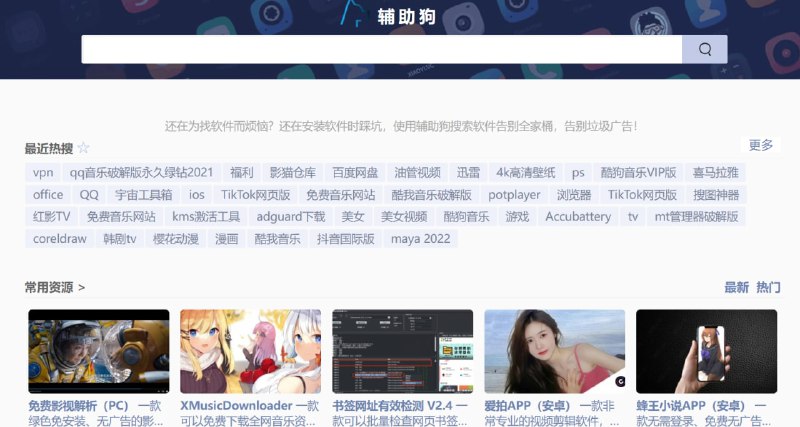The height and width of the screenshot is (427, 800).
Task: Select the mt管理器破解版 tag
Action: point(696,216)
